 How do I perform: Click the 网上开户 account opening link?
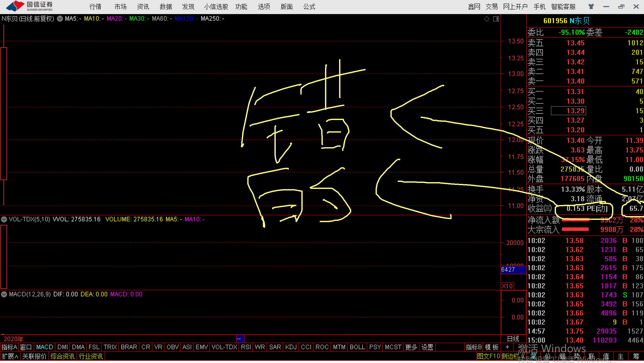coord(515,6)
